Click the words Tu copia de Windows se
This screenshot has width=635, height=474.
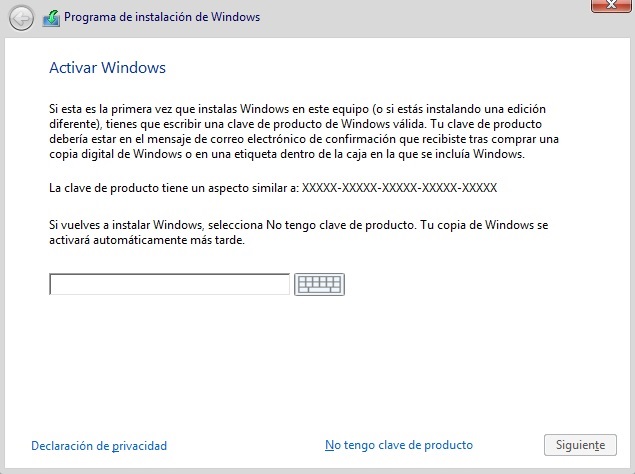click(x=484, y=225)
